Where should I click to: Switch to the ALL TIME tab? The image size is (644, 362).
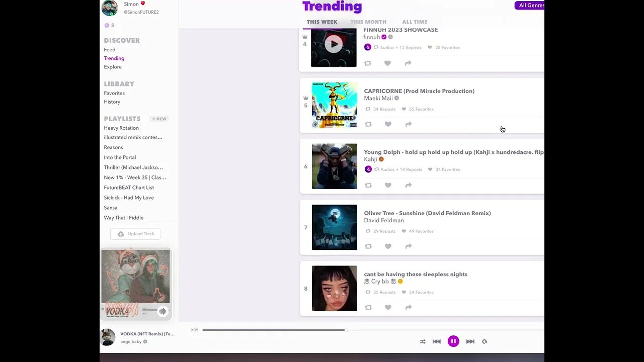pyautogui.click(x=415, y=22)
